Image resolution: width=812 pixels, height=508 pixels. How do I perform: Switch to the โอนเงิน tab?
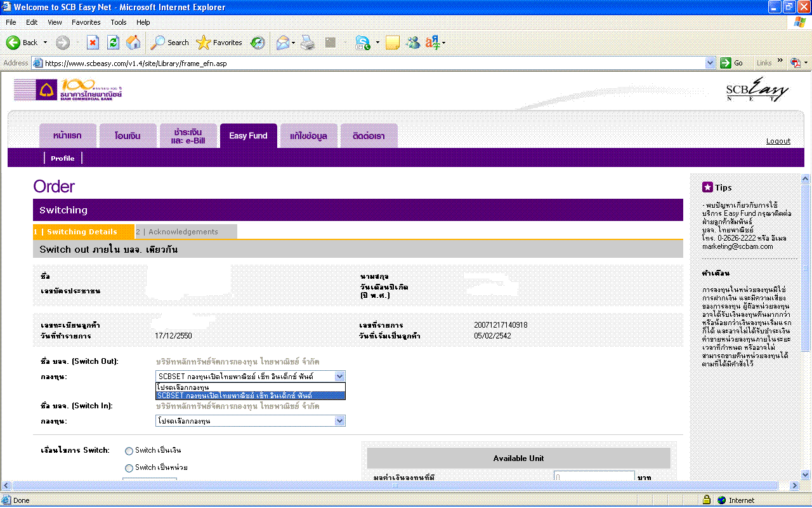pyautogui.click(x=128, y=136)
